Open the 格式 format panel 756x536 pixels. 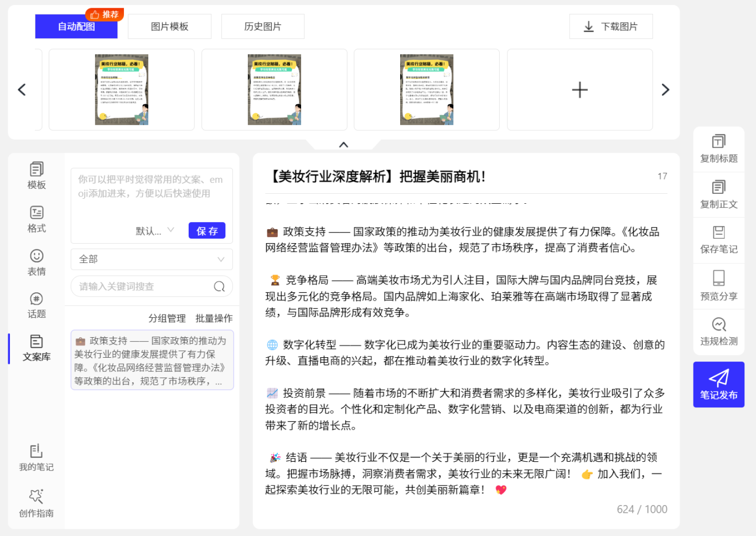[37, 219]
